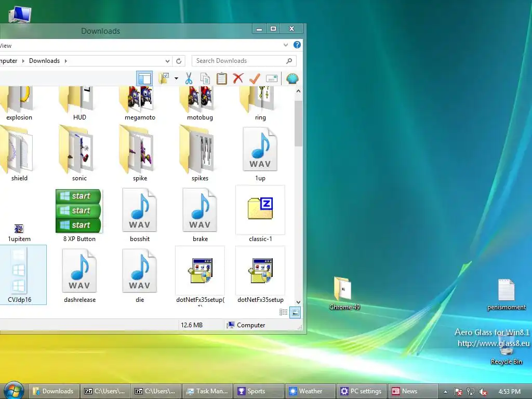Select the Recycle Bin desktop icon

pos(506,350)
